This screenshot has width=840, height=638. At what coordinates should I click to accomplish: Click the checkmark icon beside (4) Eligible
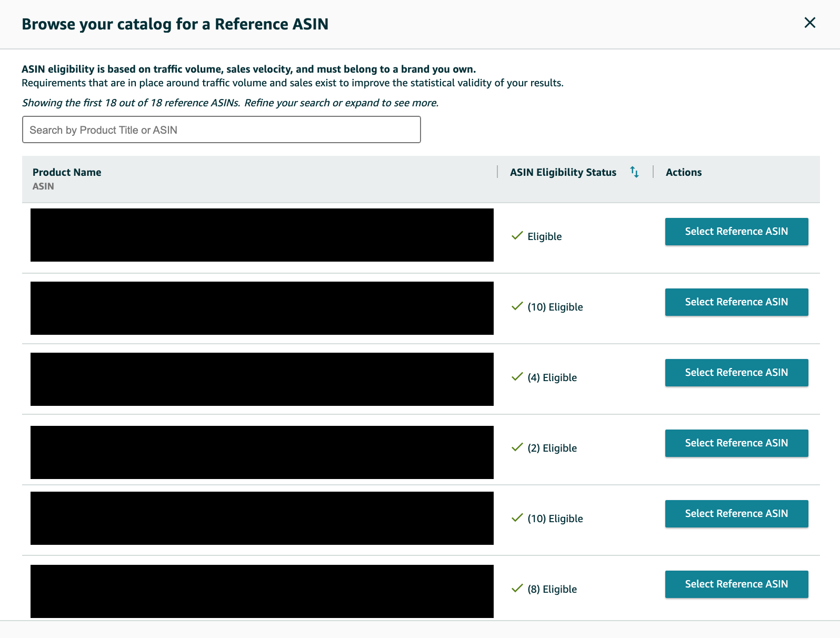pos(517,377)
